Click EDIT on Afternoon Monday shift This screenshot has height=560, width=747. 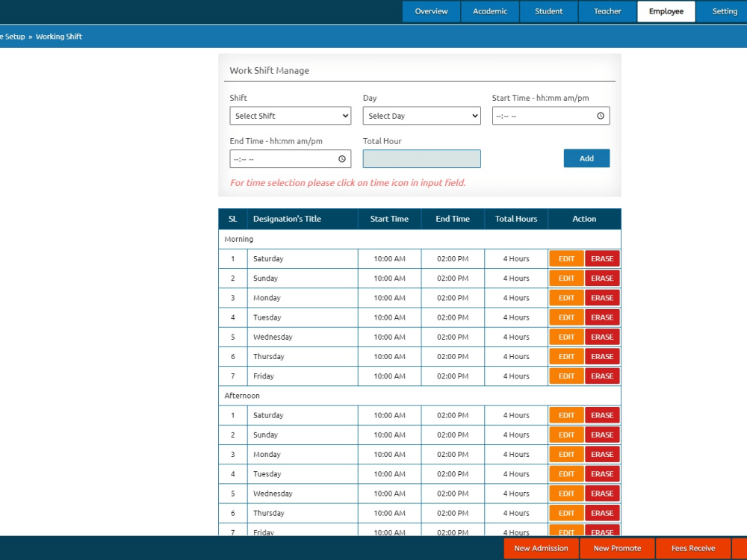[x=565, y=454]
